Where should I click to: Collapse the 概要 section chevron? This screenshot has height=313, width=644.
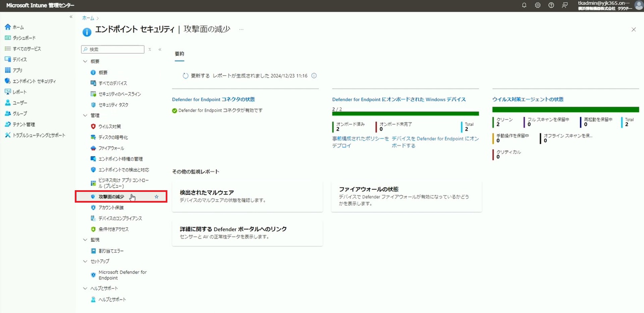coord(85,61)
